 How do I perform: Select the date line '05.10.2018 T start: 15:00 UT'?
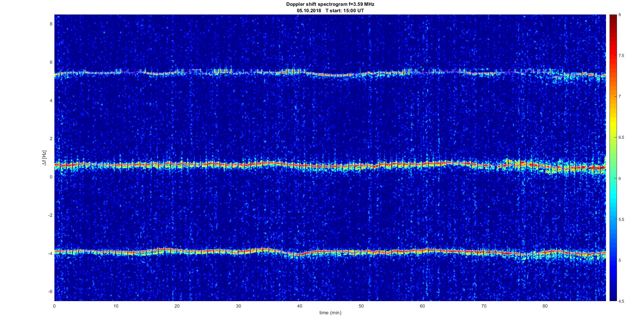tap(330, 10)
